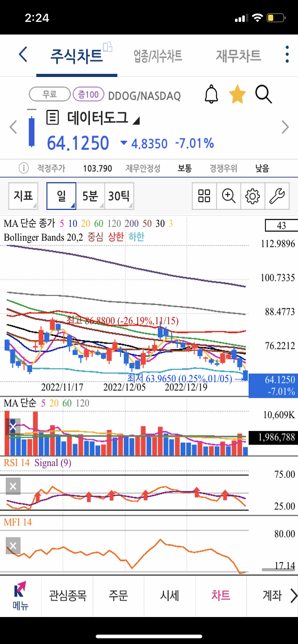
Task: Open the three-dot more options menu
Action: pos(287,54)
